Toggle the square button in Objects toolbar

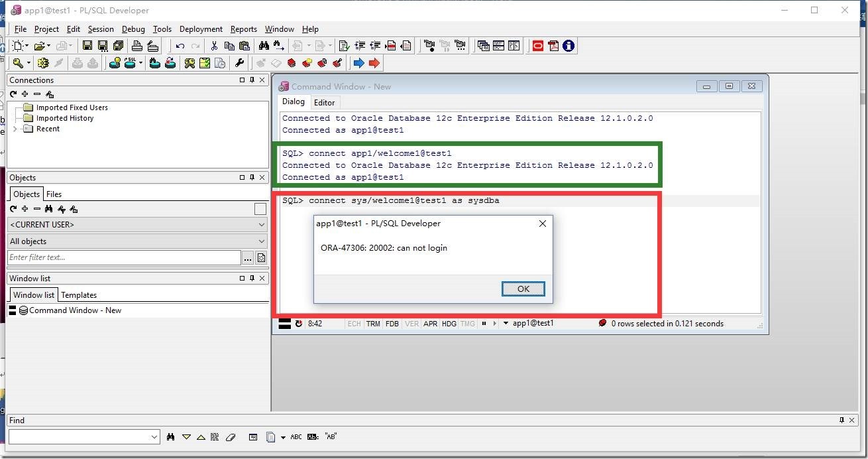(x=260, y=209)
